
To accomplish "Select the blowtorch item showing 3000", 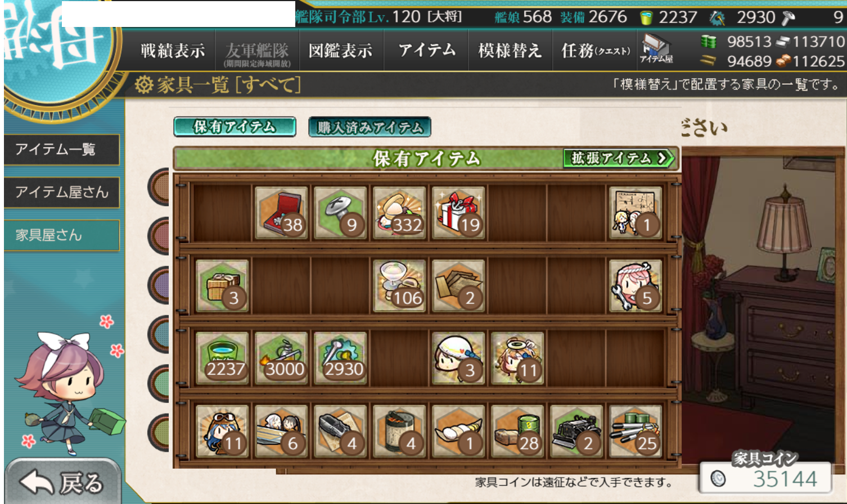I will 281,358.
